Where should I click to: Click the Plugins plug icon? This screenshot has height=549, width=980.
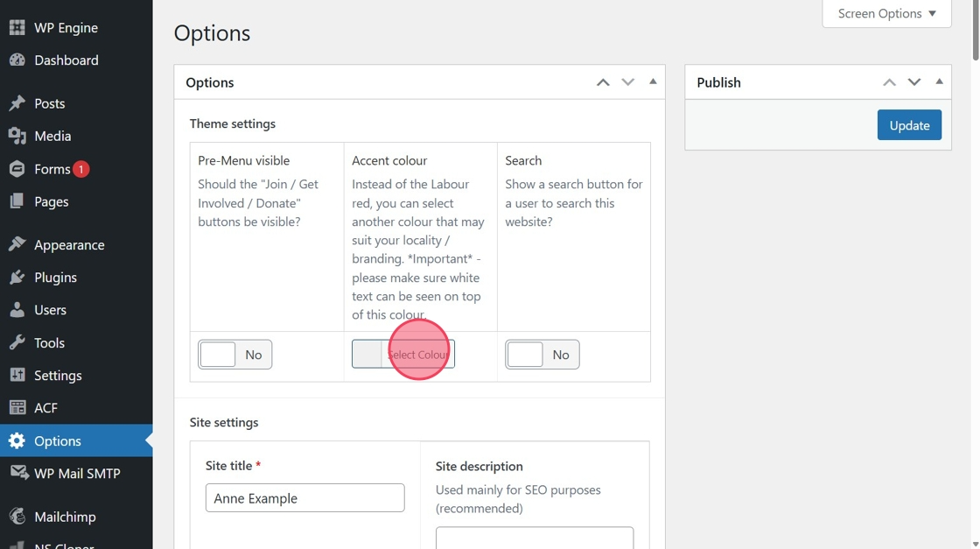pyautogui.click(x=17, y=278)
